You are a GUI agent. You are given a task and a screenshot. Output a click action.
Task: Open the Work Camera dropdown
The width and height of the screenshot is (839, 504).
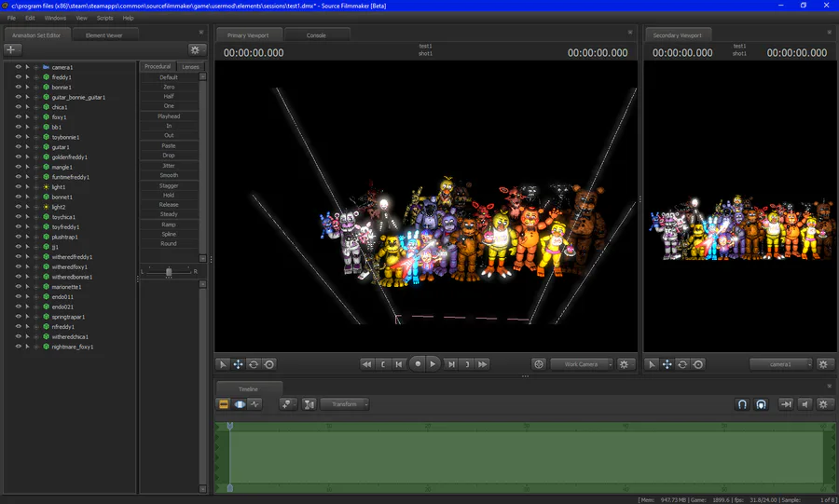point(582,364)
